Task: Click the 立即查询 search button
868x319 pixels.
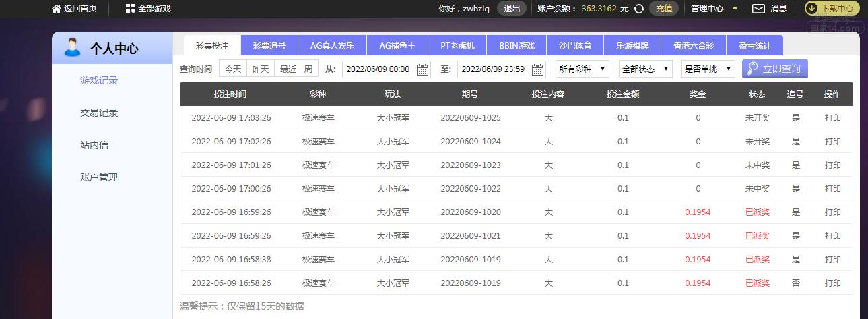Action: 774,69
